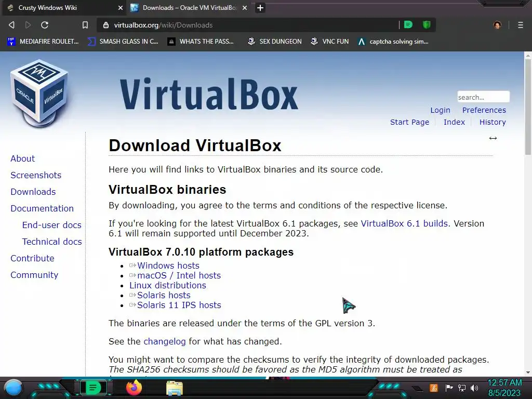The width and height of the screenshot is (532, 399).
Task: Reload the page with the refresh icon
Action: click(45, 25)
